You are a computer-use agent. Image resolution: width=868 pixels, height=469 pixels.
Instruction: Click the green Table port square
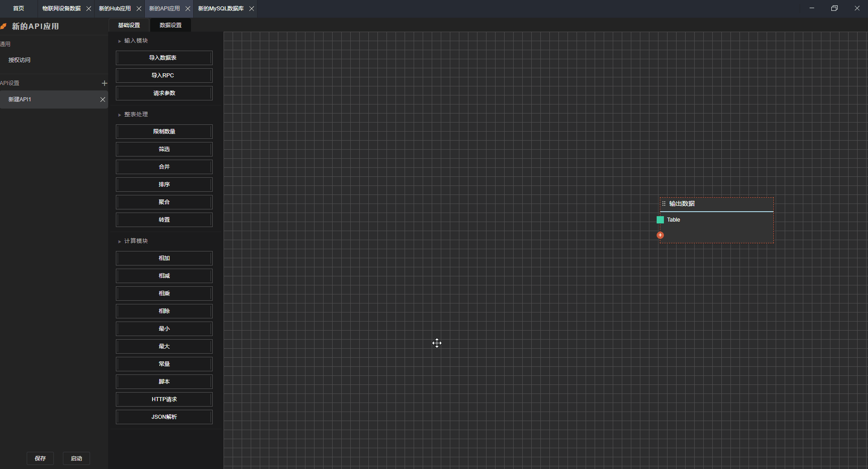click(x=660, y=220)
